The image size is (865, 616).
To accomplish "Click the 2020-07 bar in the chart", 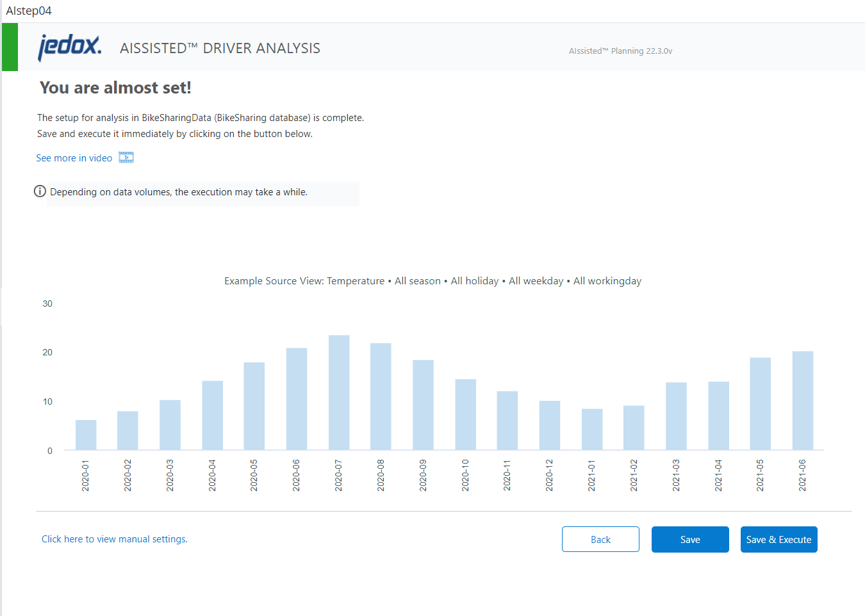I will [339, 393].
